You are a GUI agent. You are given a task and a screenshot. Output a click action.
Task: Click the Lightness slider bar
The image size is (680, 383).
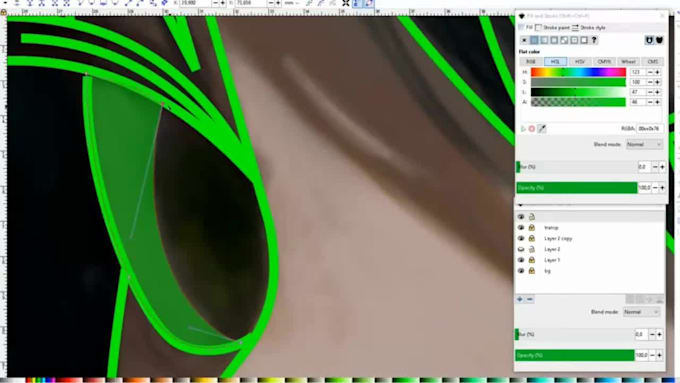578,92
